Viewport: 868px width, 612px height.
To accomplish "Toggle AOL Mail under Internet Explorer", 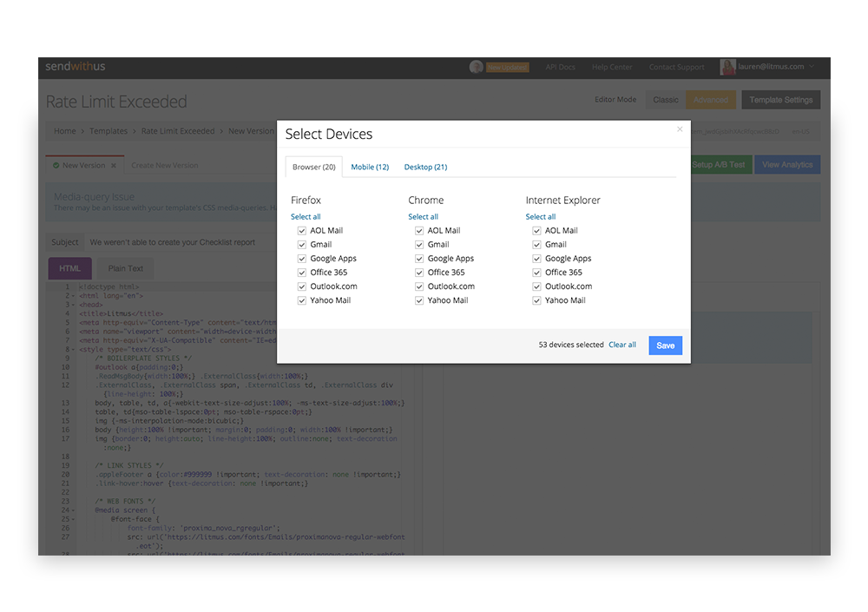I will tap(536, 230).
